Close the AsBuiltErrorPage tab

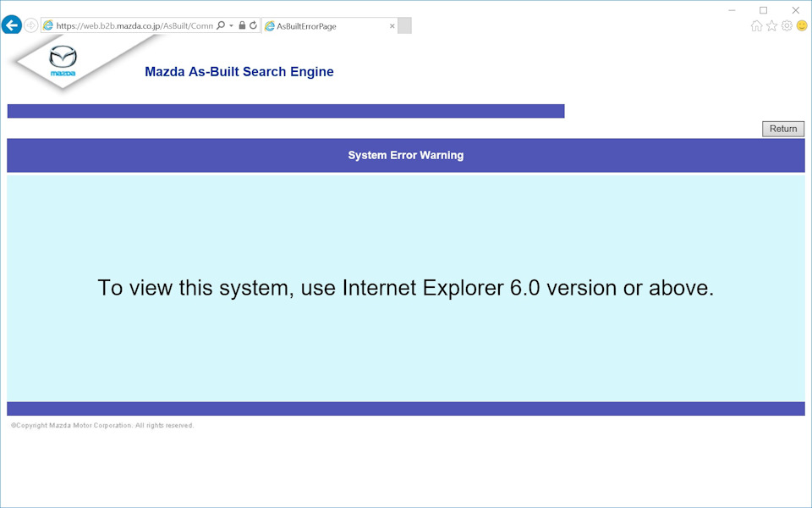coord(392,26)
